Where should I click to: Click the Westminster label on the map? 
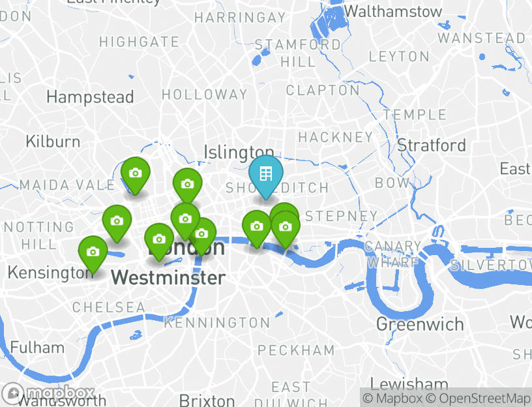coord(168,278)
